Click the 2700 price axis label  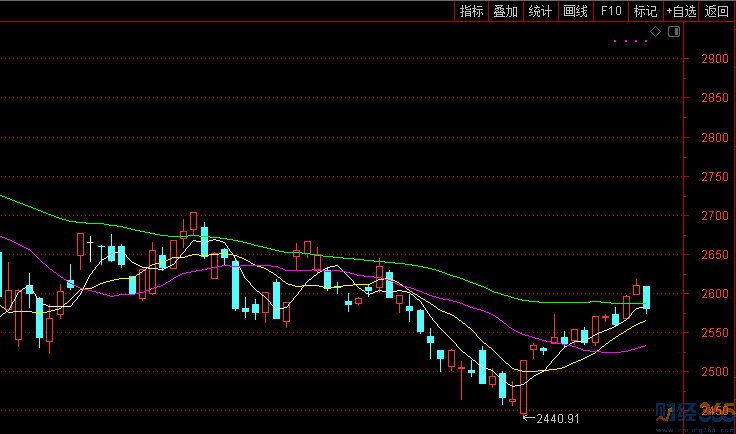(x=715, y=216)
